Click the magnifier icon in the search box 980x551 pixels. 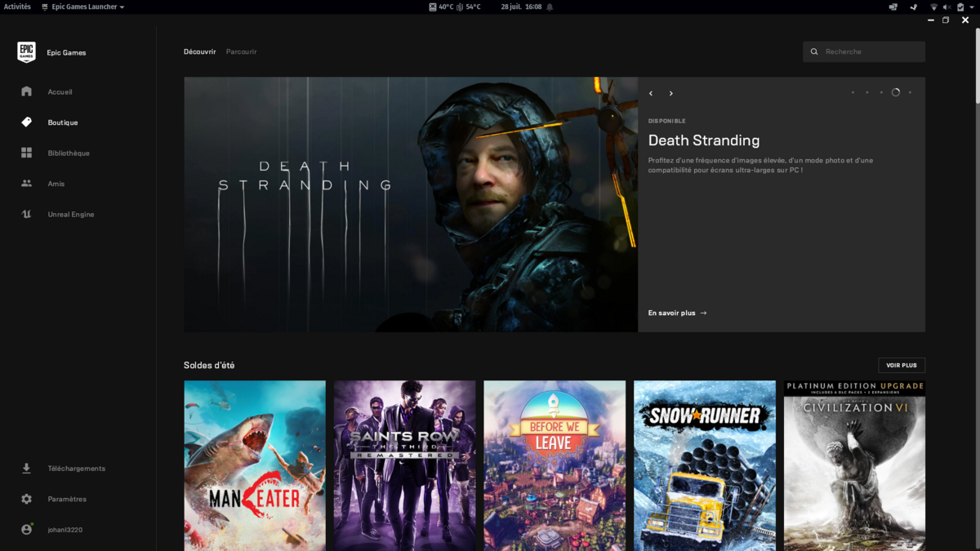pyautogui.click(x=814, y=51)
